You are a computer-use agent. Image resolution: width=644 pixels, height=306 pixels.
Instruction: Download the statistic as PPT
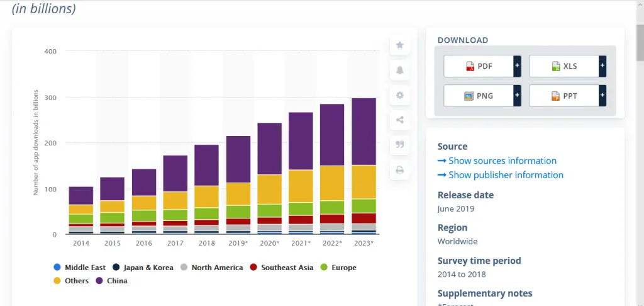coord(564,96)
